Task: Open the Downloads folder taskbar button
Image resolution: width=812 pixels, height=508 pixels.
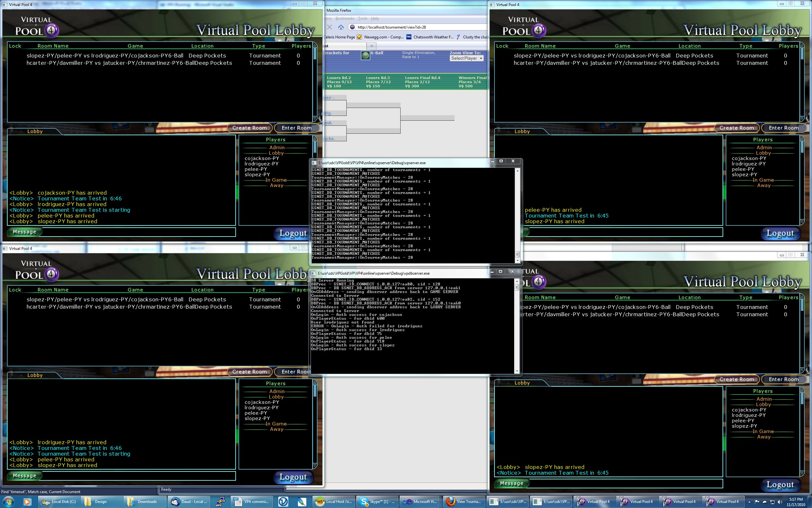Action: click(144, 502)
